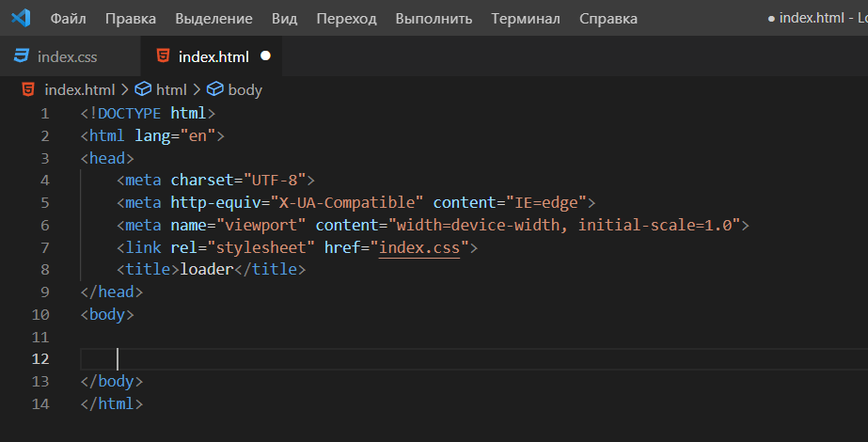Click the word loader in title

tap(207, 270)
